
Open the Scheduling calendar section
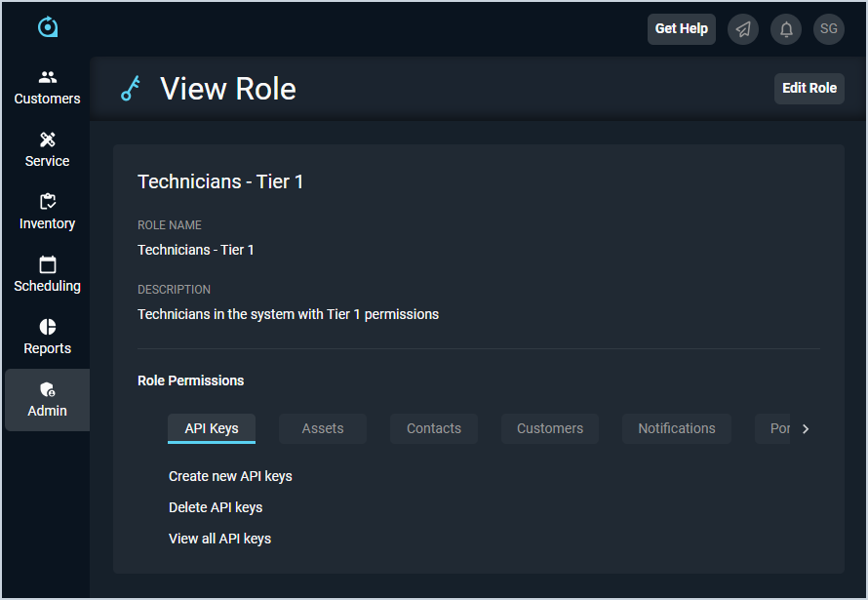click(x=47, y=275)
